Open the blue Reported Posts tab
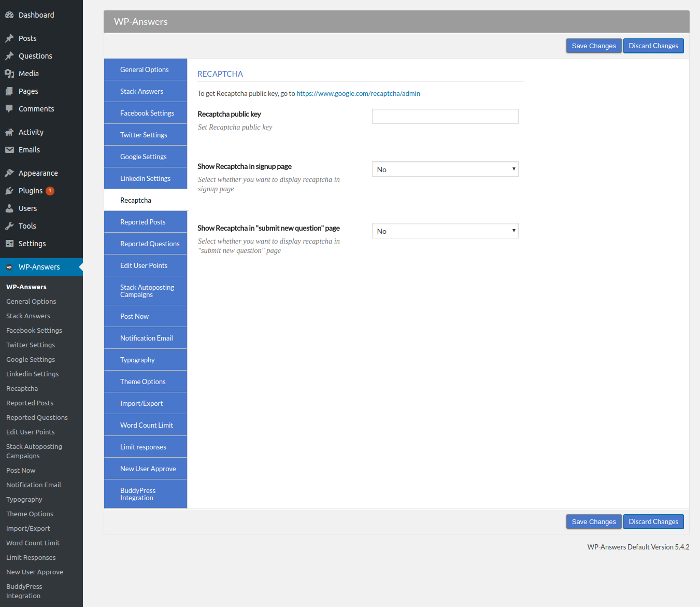The height and width of the screenshot is (607, 700). coord(146,222)
